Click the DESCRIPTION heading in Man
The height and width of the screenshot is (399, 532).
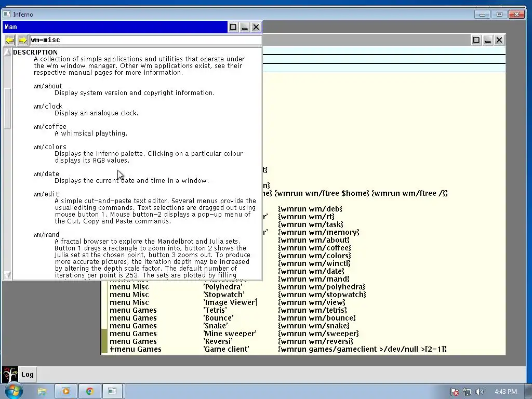(x=35, y=52)
